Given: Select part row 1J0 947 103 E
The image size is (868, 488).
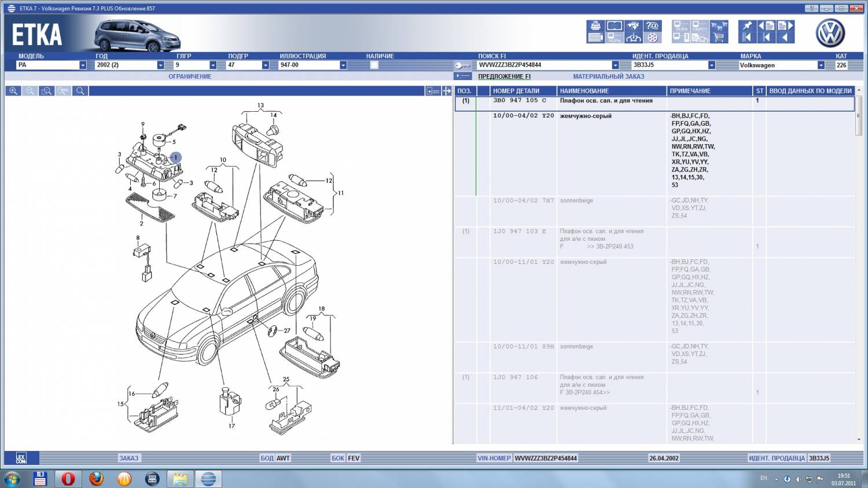Looking at the screenshot, I should pyautogui.click(x=654, y=242).
